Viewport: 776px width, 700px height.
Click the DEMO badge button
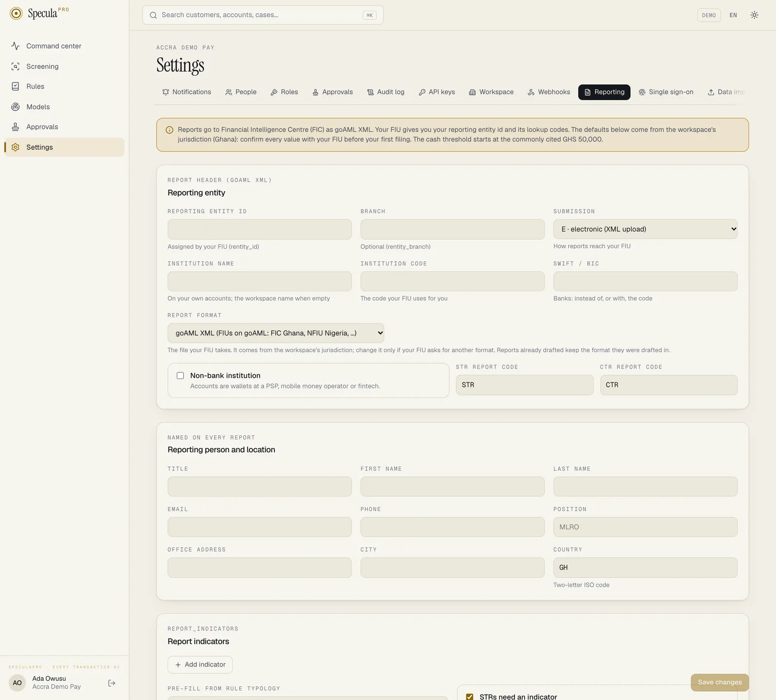[x=709, y=15]
